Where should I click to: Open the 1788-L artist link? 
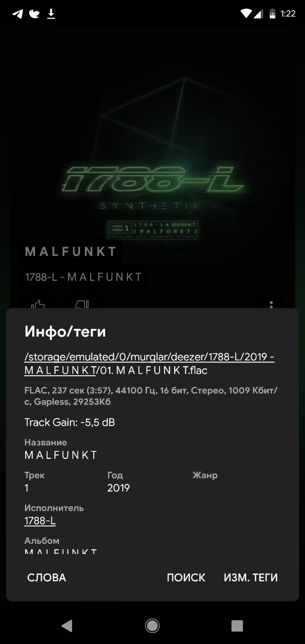coord(40,521)
